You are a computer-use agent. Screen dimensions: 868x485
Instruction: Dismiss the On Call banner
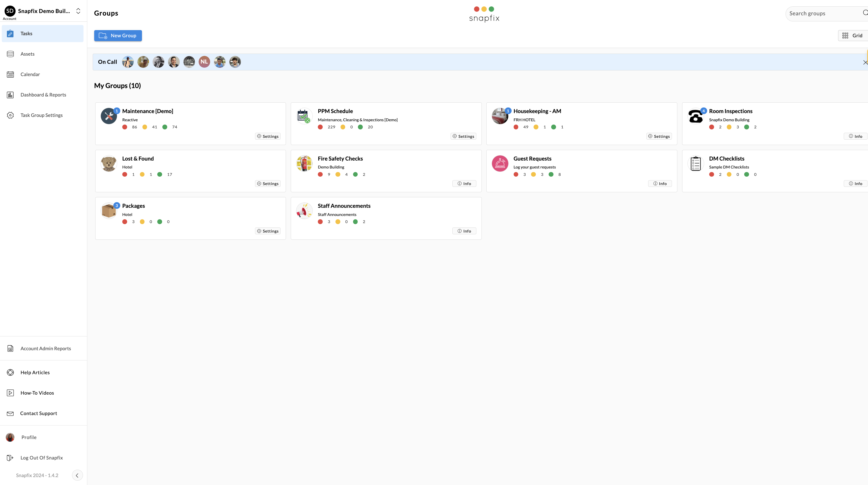(865, 62)
